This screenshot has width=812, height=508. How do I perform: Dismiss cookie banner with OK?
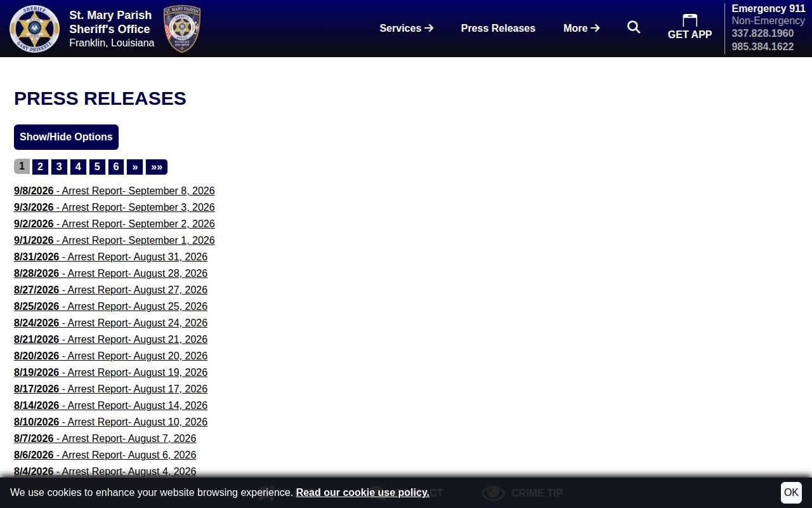click(791, 493)
